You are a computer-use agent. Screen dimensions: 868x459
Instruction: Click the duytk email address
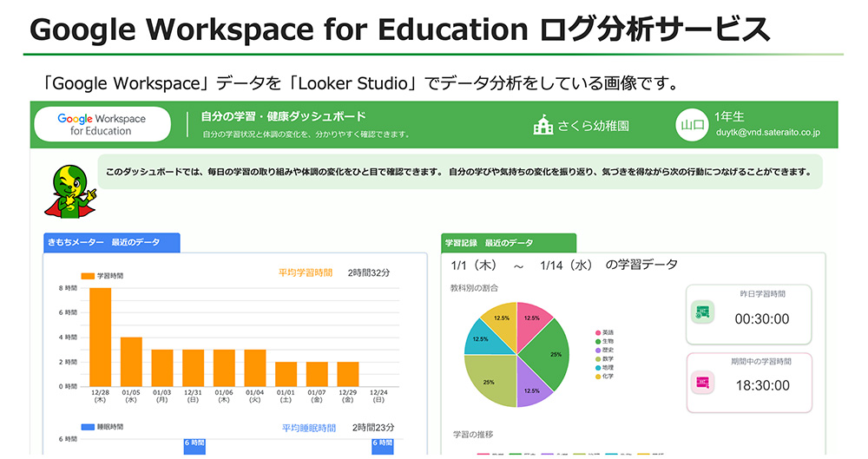coord(767,134)
